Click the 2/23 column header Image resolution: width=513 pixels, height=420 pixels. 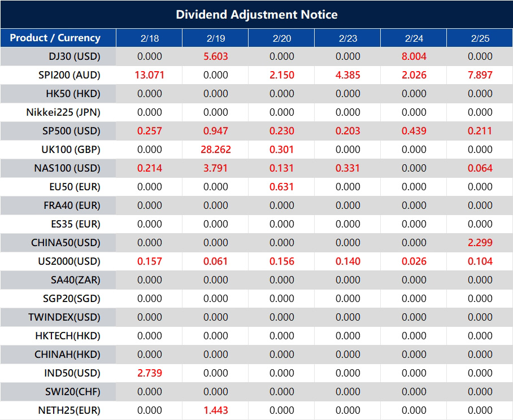tap(347, 38)
